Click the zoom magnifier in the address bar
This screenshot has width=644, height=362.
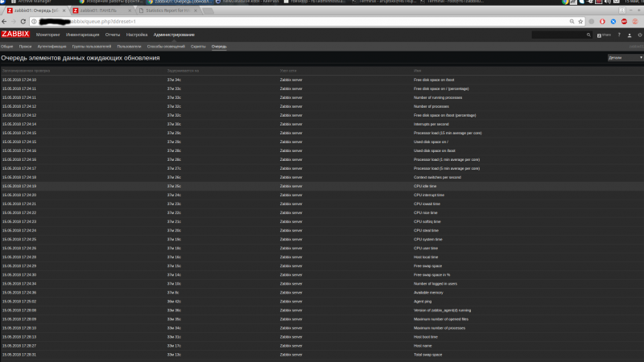[572, 22]
